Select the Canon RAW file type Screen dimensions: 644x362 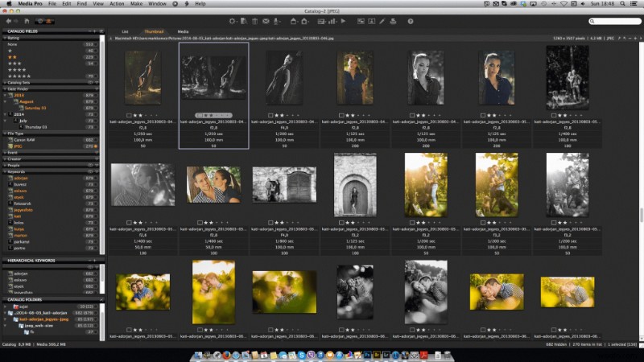24,140
